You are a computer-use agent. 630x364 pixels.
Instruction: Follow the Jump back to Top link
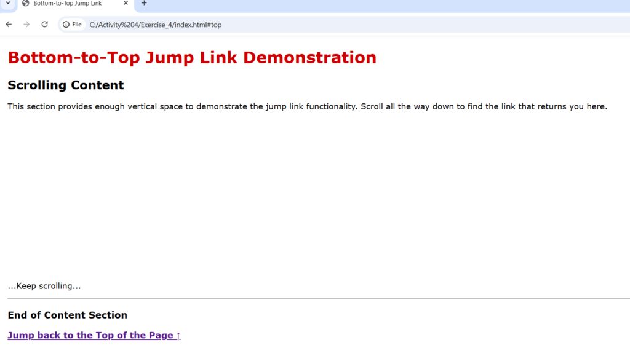(x=90, y=335)
